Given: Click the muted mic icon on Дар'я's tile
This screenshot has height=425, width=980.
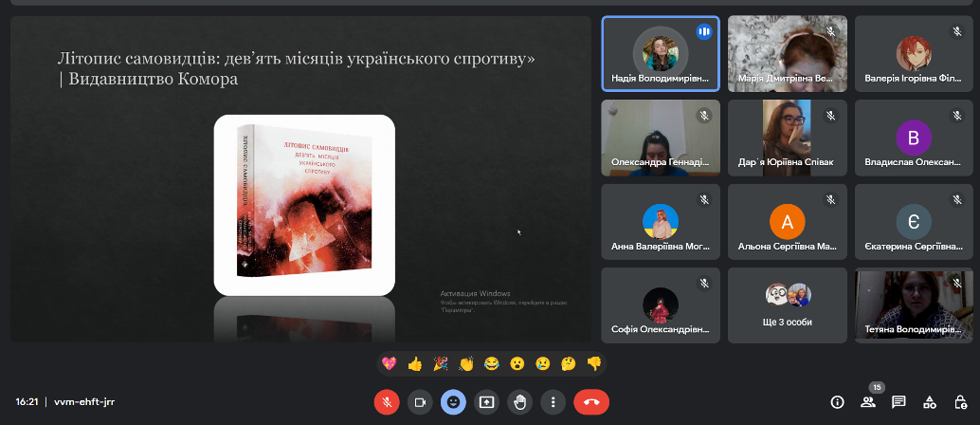Looking at the screenshot, I should [x=830, y=115].
